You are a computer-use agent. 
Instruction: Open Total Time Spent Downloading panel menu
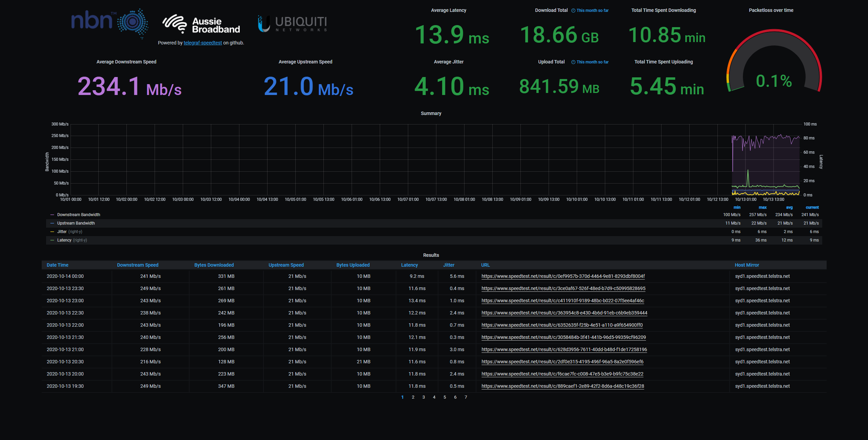664,10
